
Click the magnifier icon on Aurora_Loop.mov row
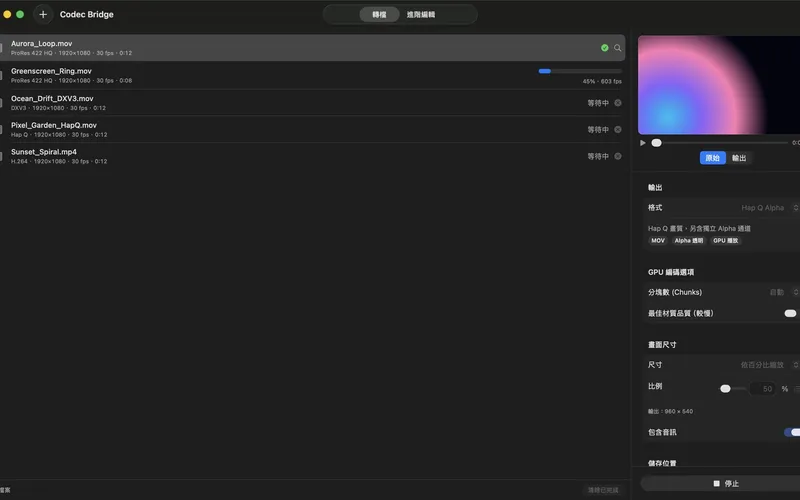[617, 47]
